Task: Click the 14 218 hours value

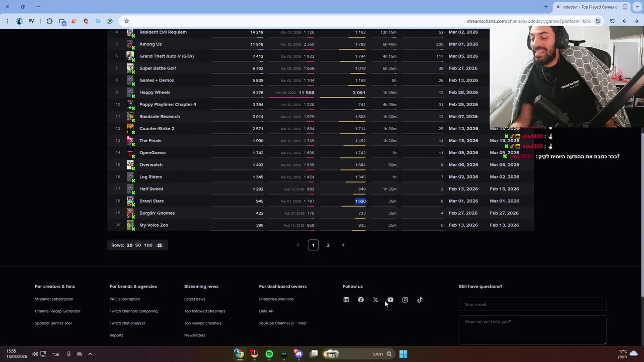Action: (x=257, y=32)
